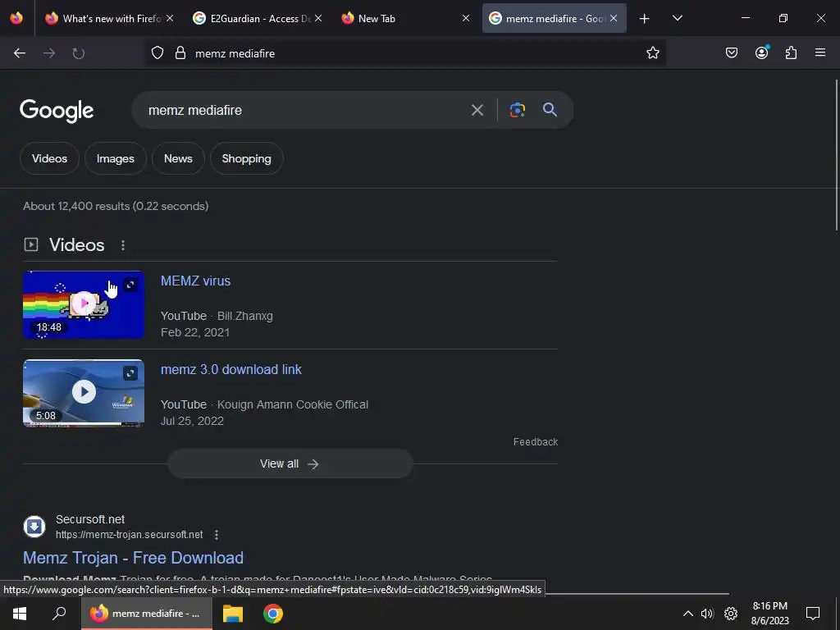Open the volume speaker tray icon
The image size is (840, 630).
click(707, 614)
